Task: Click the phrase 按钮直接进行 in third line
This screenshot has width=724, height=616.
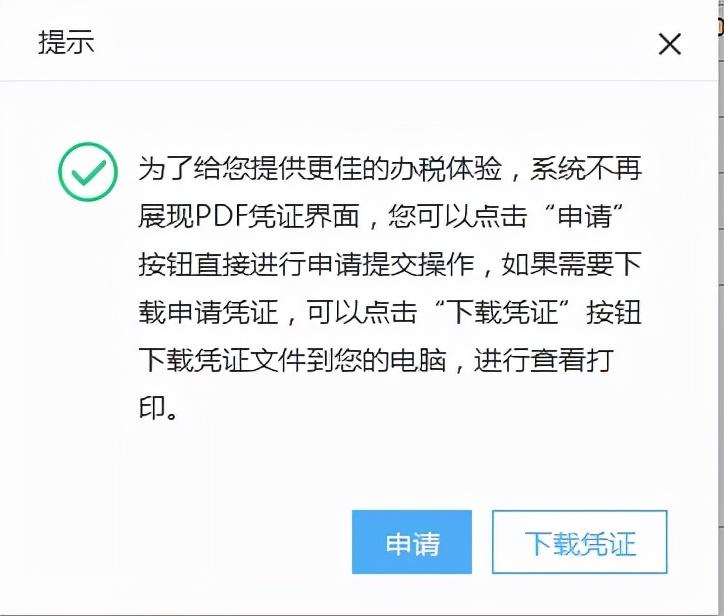Action: click(222, 264)
